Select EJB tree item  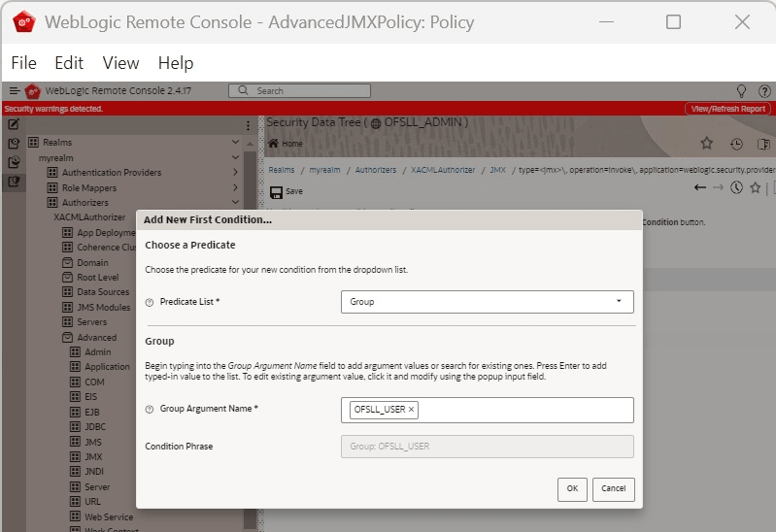click(x=92, y=412)
